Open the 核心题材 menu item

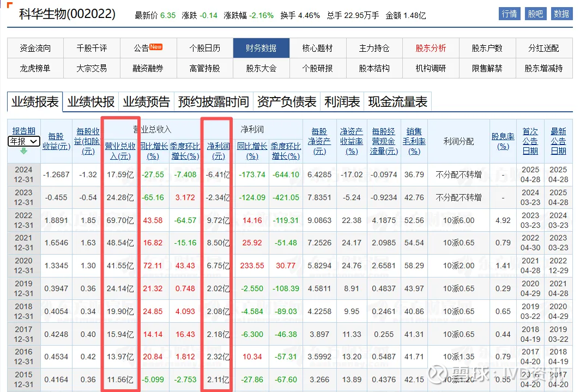(x=318, y=48)
